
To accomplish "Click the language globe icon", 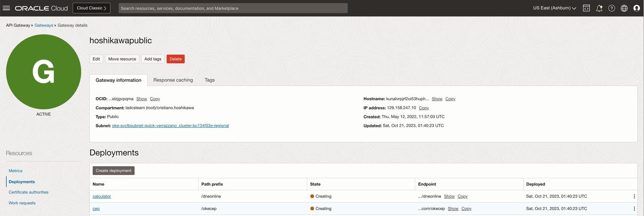I will (624, 8).
